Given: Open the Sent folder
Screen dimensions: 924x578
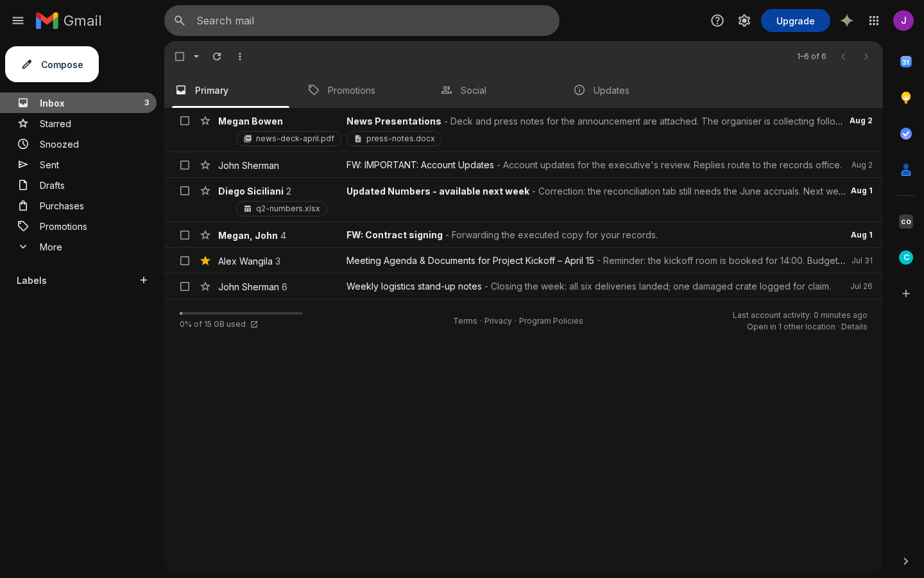Looking at the screenshot, I should [x=78, y=165].
